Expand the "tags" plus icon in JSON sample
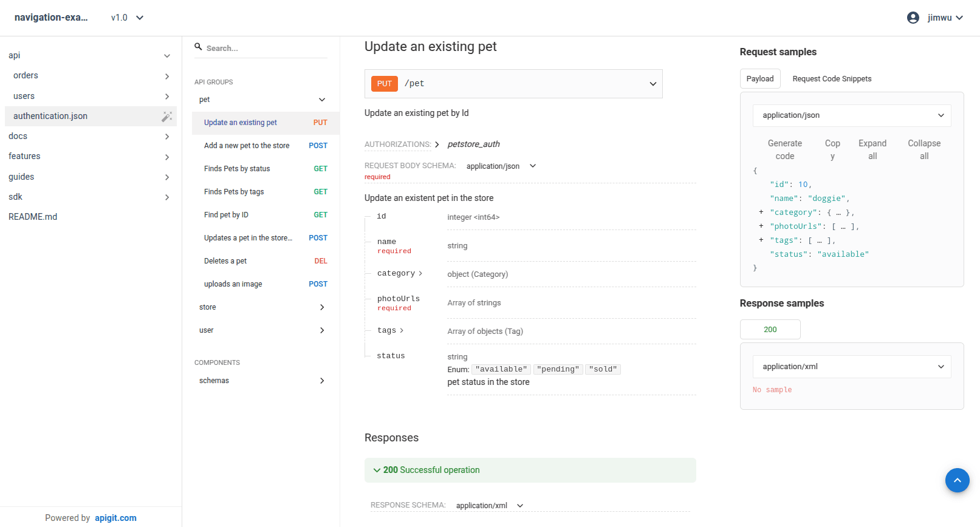Viewport: 980px width, 527px height. [x=761, y=240]
